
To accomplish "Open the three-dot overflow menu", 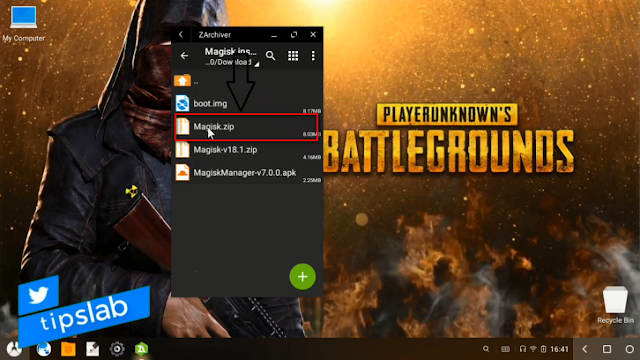I will [313, 56].
